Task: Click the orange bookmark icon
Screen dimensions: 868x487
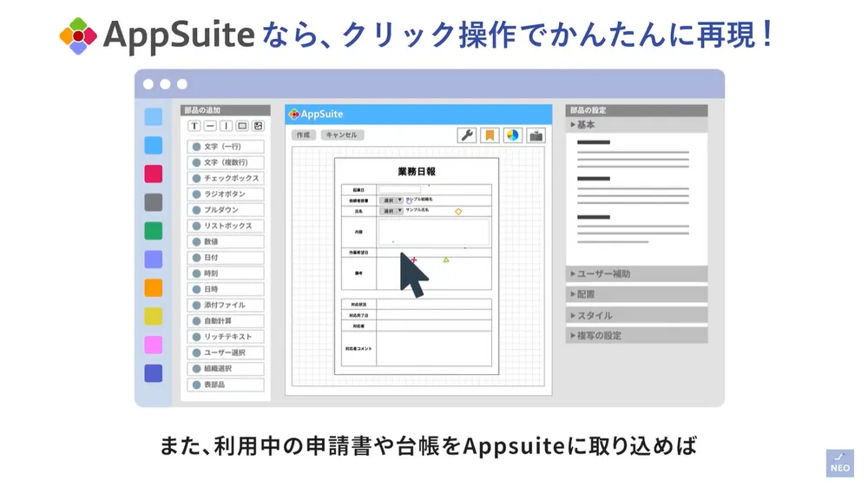Action: coord(490,135)
